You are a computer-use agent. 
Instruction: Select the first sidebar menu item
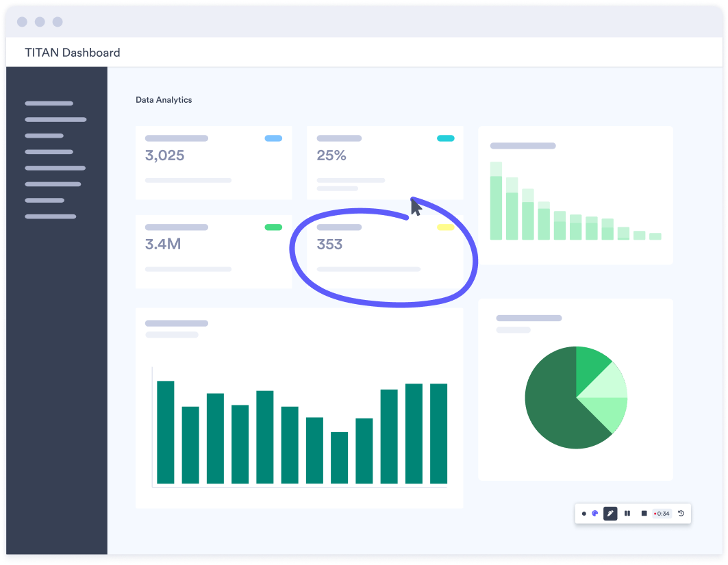click(49, 103)
